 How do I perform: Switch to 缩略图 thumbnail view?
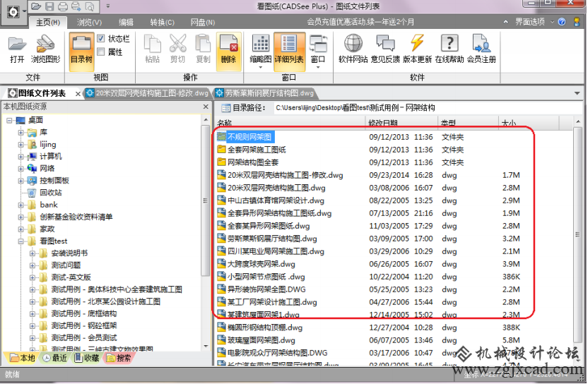[261, 52]
